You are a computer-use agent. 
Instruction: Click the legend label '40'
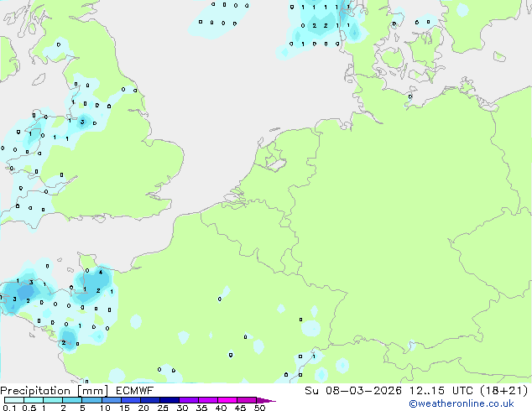click(222, 408)
